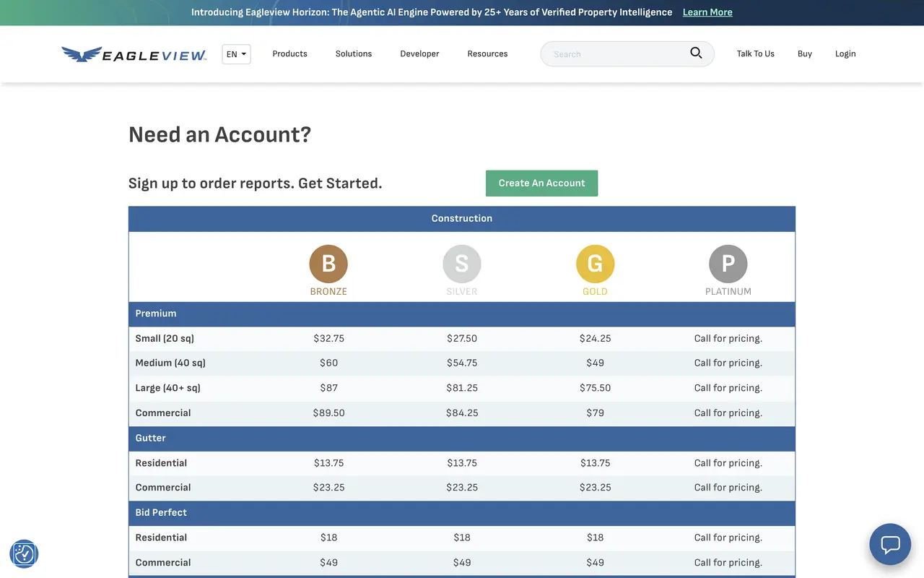The width and height of the screenshot is (924, 578).
Task: Click the BRONZE tier label
Action: click(x=328, y=292)
